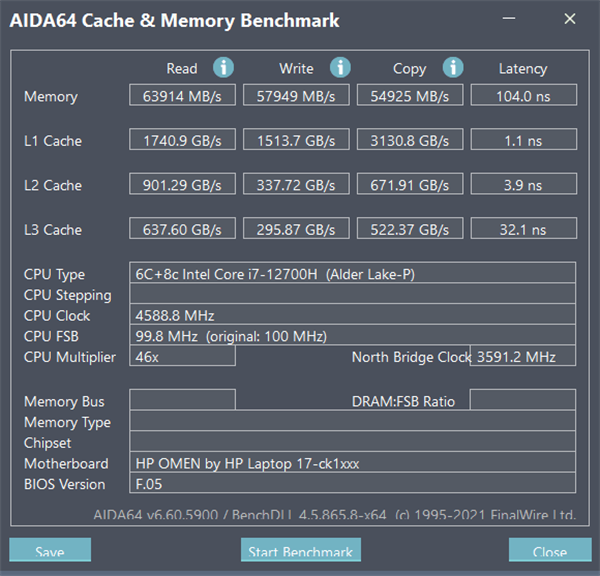Click the info icon beside Write

coord(340,68)
